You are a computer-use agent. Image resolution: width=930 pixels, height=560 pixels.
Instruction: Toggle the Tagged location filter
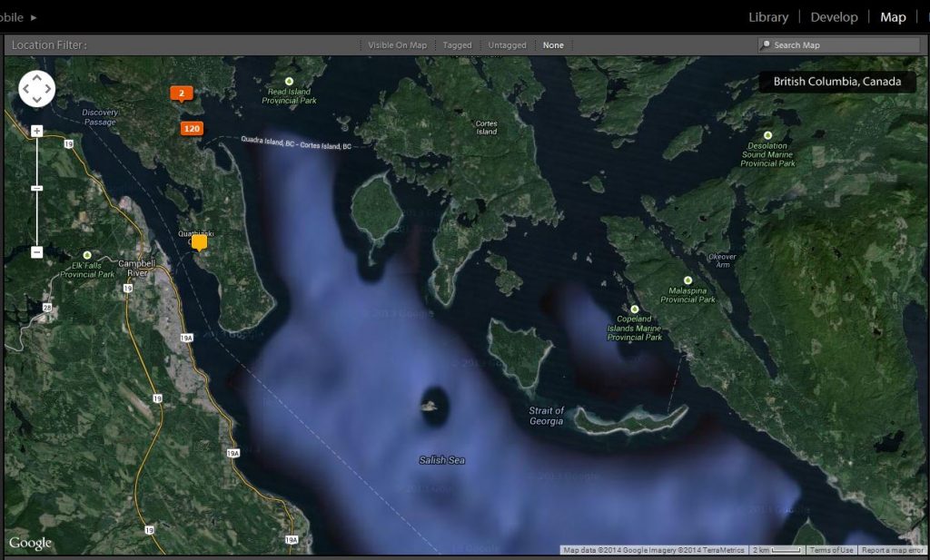457,45
